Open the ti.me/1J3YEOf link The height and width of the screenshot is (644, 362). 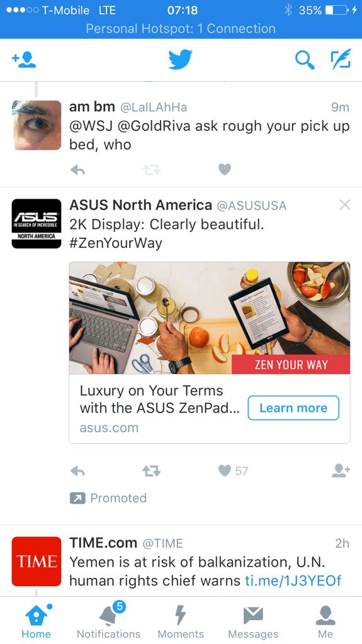293,580
